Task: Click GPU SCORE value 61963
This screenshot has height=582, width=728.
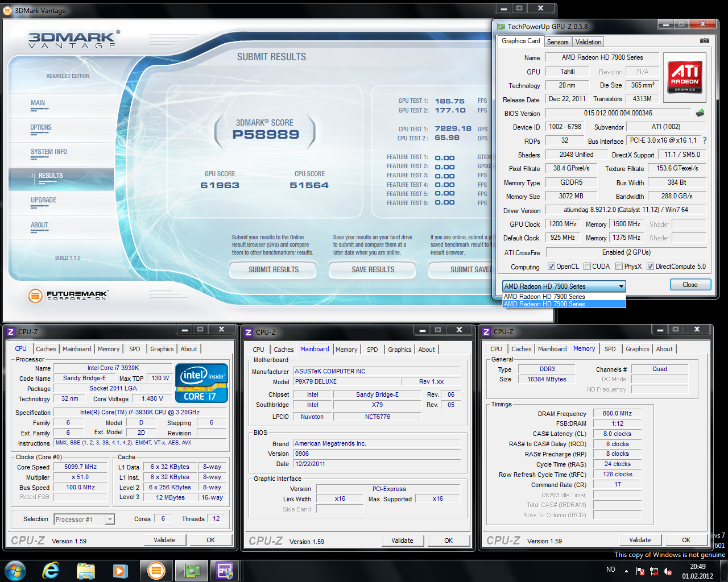Action: [220, 185]
